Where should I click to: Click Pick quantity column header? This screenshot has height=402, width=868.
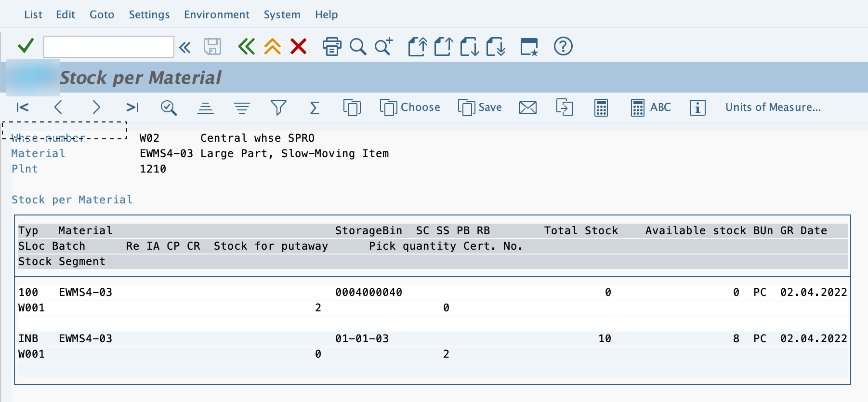(412, 246)
